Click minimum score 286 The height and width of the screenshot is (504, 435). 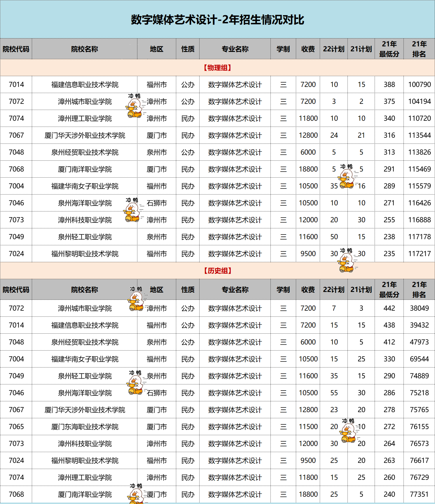click(x=389, y=393)
